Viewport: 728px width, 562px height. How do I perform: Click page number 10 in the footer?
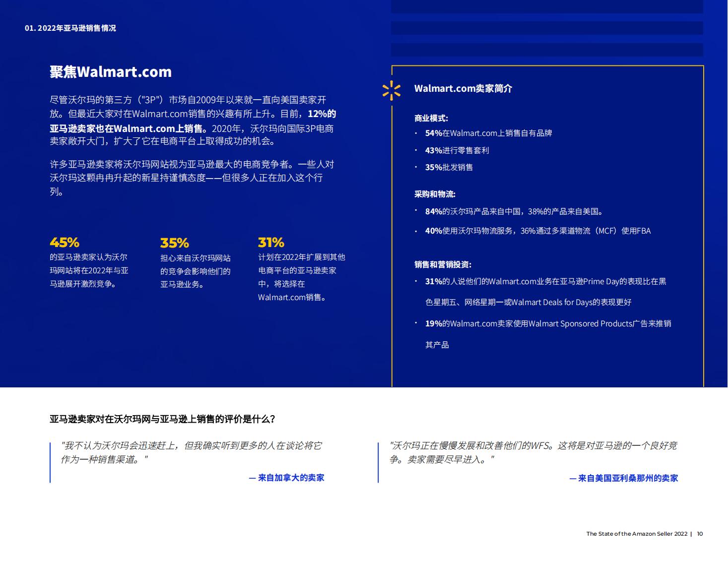coord(700,534)
